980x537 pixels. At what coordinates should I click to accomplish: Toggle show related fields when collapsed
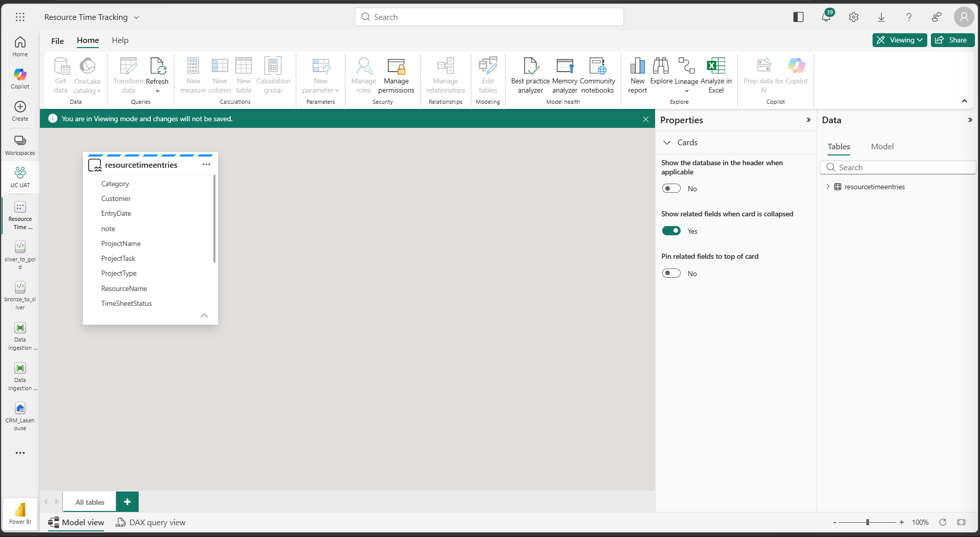(x=671, y=231)
